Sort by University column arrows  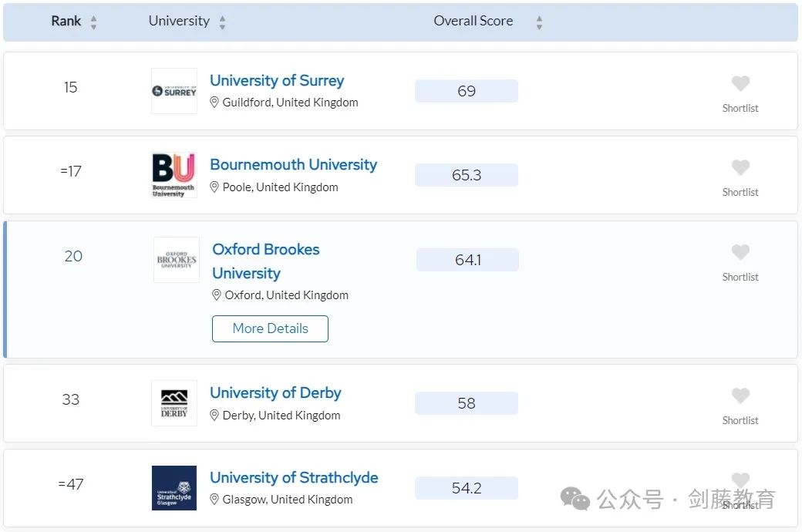pos(222,22)
